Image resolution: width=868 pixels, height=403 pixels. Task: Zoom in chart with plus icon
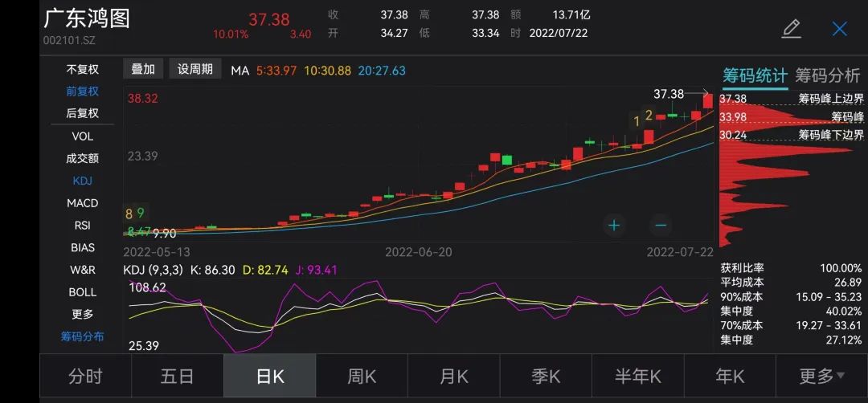point(615,225)
